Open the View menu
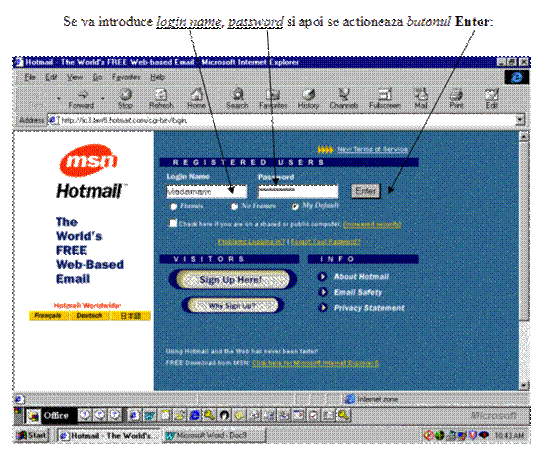This screenshot has width=536, height=451. pyautogui.click(x=75, y=77)
